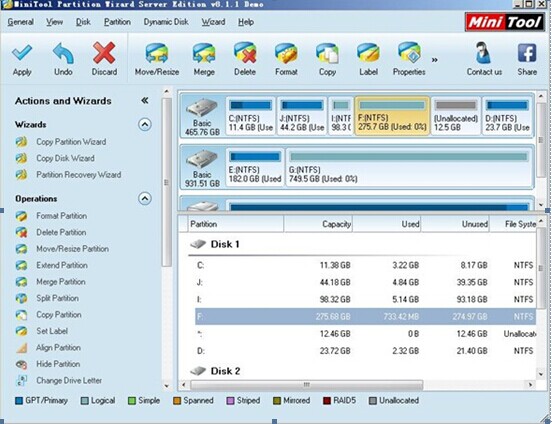This screenshot has height=424, width=552.
Task: Sort by Partition column header
Action: [x=236, y=224]
